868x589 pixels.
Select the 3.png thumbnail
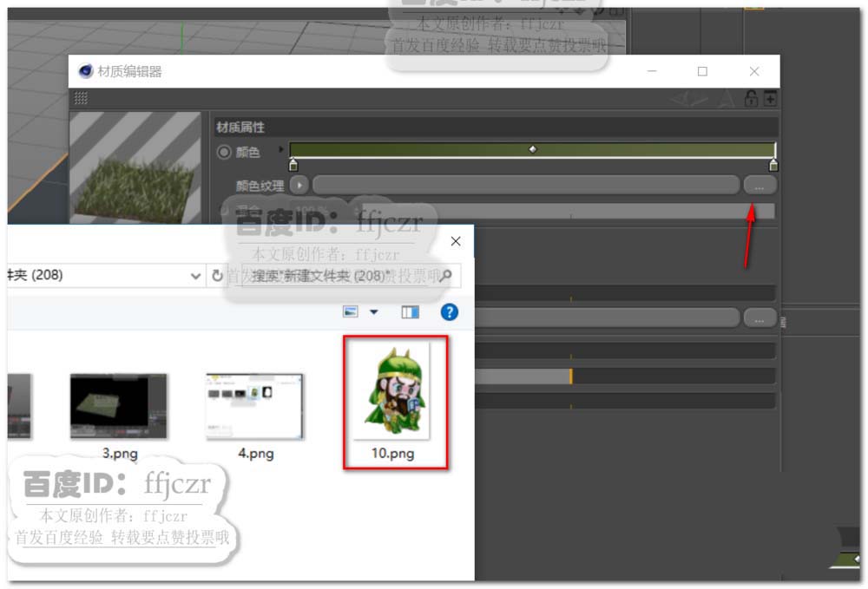click(118, 407)
